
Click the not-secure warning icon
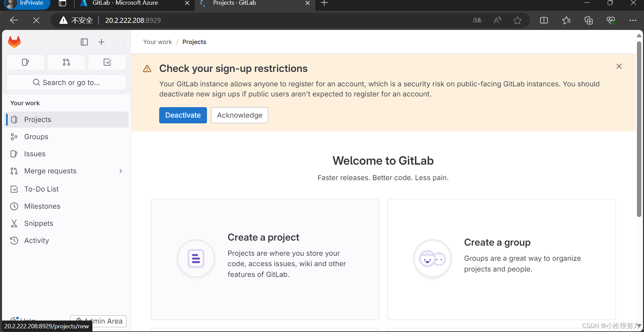coord(63,20)
